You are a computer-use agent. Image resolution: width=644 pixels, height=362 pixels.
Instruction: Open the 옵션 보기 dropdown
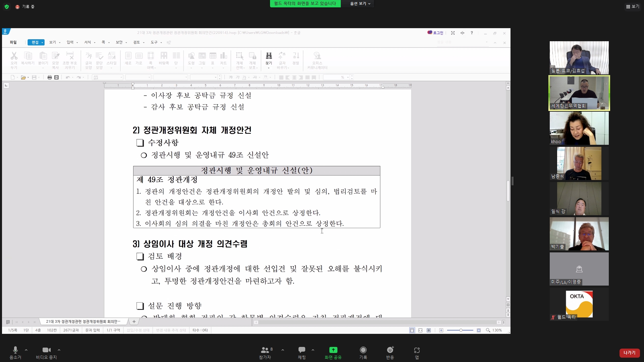click(x=358, y=4)
